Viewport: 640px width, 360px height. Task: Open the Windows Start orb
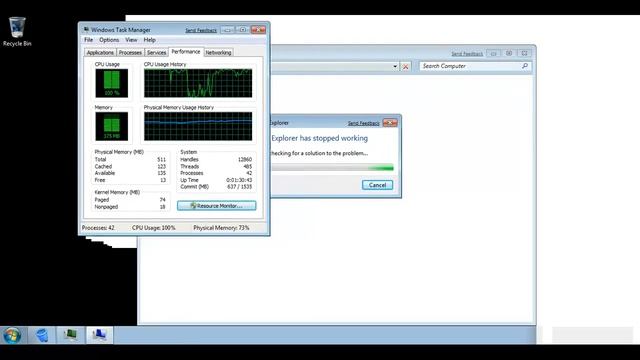pyautogui.click(x=12, y=336)
